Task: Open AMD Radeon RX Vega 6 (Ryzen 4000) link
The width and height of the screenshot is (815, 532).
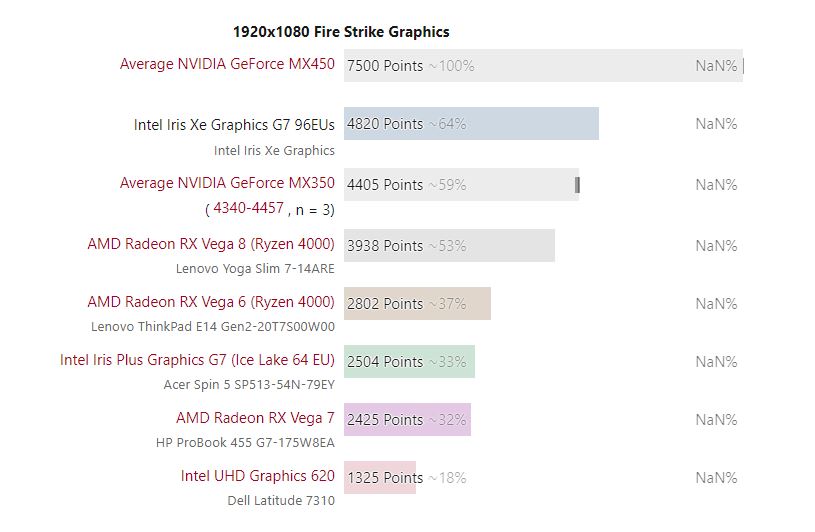Action: (211, 302)
